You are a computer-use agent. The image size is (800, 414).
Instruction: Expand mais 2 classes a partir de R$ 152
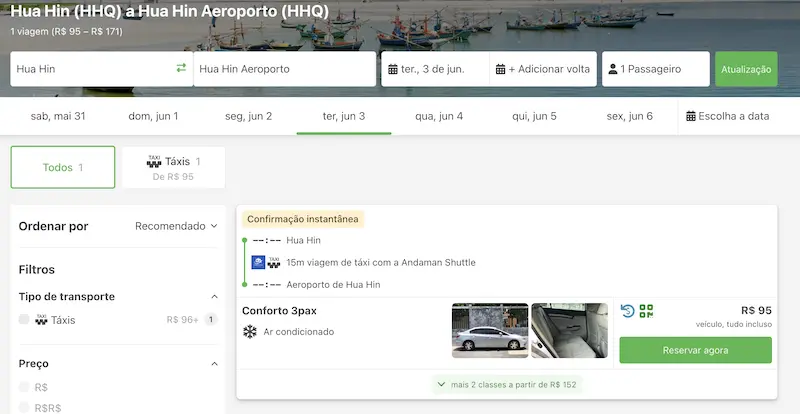pyautogui.click(x=506, y=384)
